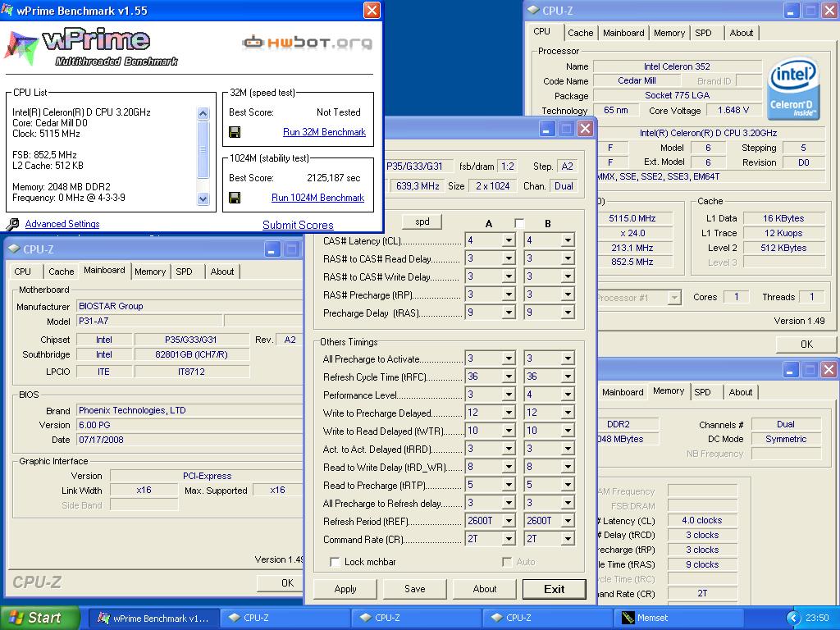The width and height of the screenshot is (840, 630).
Task: Open Read to Write Delay (tRD_WR) column A dropdown
Action: [x=509, y=467]
